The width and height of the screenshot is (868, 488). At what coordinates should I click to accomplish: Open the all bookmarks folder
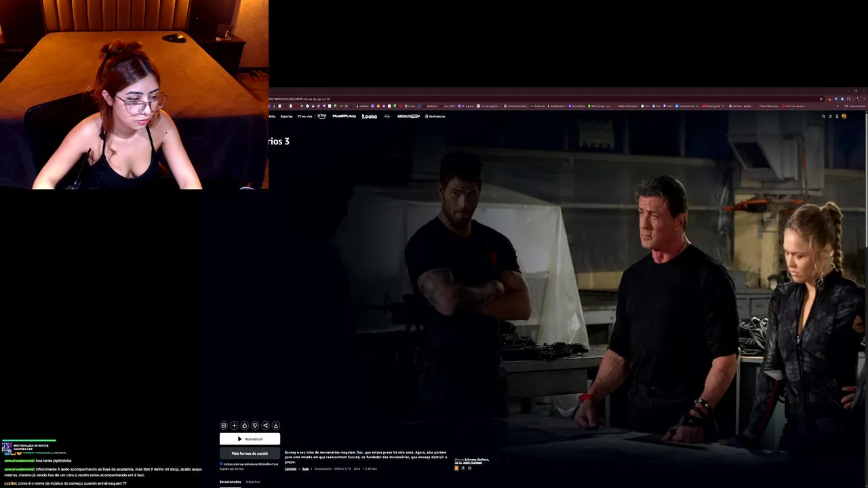click(x=855, y=106)
